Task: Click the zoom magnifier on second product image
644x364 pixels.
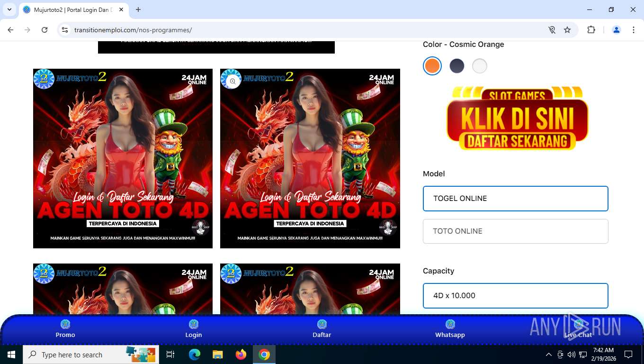Action: coord(233,81)
